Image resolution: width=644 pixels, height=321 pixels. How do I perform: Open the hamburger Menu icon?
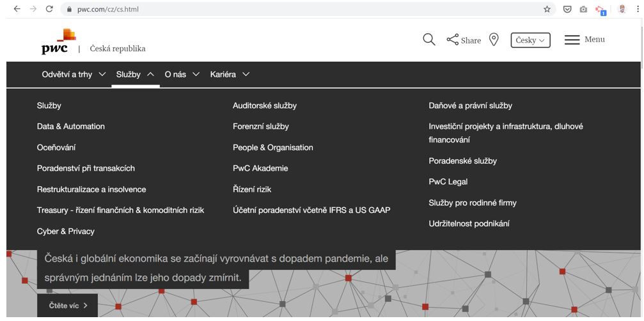pyautogui.click(x=572, y=40)
